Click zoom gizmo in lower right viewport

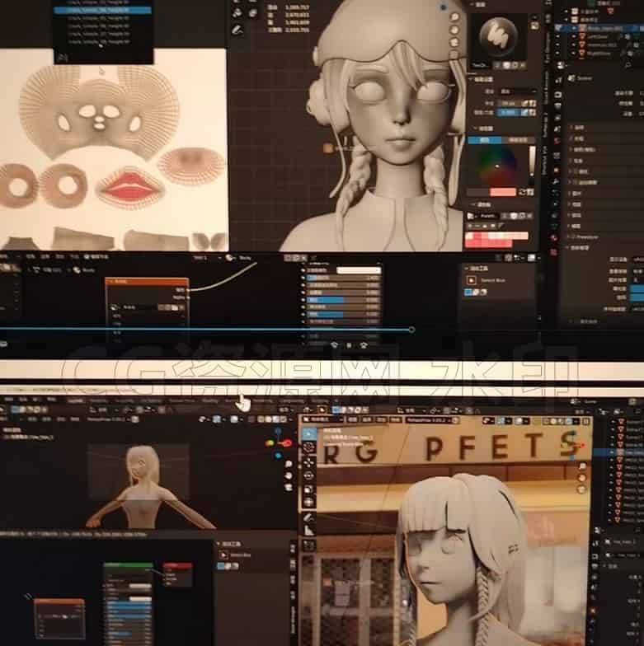click(x=582, y=466)
